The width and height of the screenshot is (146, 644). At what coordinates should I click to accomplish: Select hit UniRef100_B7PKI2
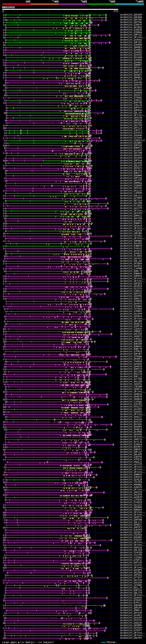(x=131, y=603)
